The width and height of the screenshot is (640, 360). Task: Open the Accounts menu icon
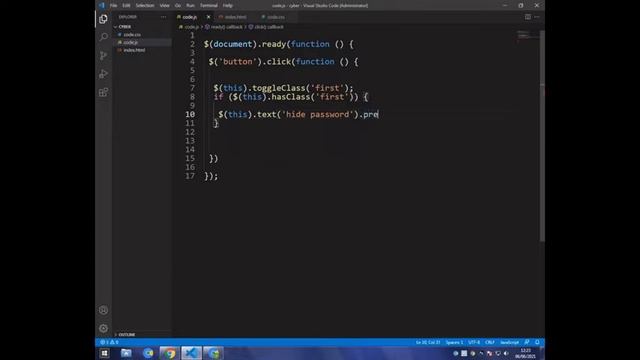tap(103, 310)
